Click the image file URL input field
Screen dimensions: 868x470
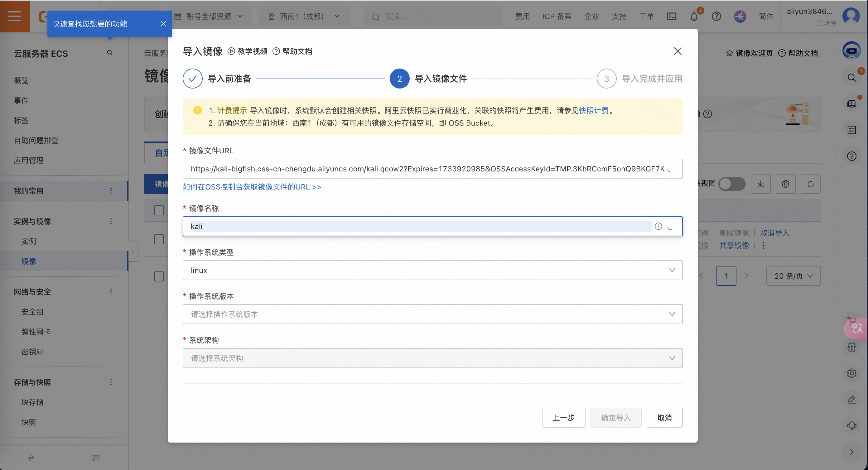(433, 169)
